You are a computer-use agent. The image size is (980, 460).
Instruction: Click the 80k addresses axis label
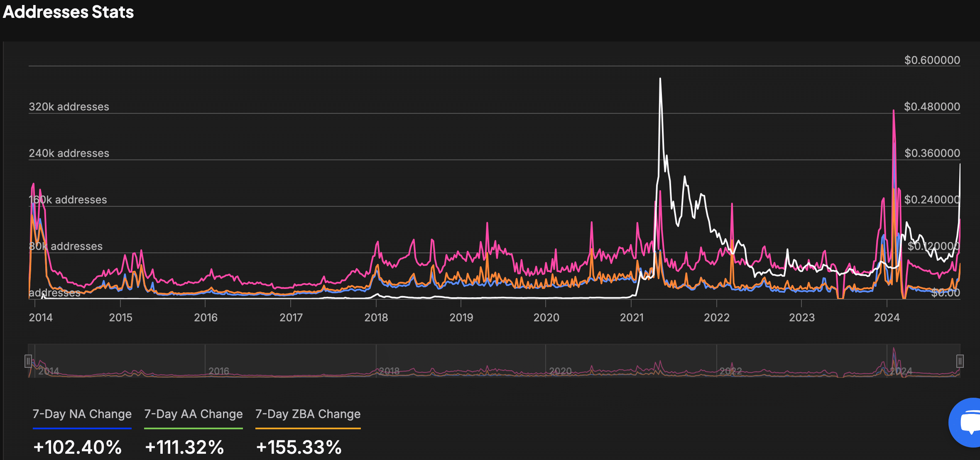click(x=66, y=246)
